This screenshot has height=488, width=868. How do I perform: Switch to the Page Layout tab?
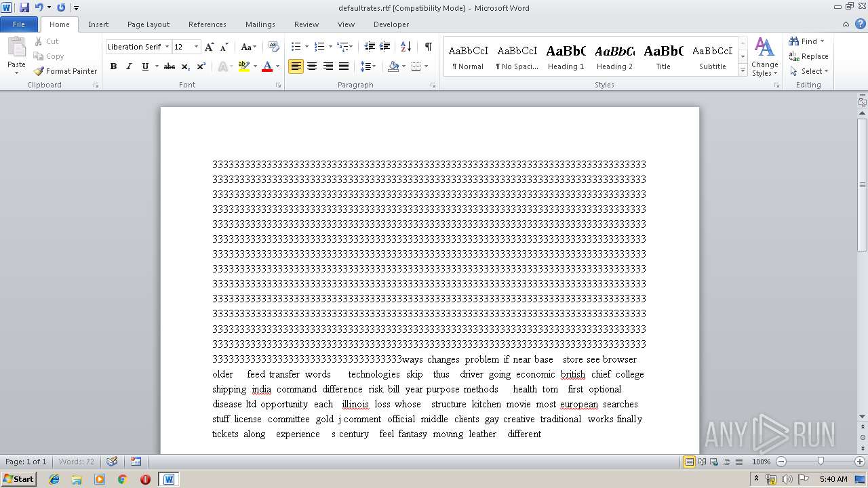point(149,24)
